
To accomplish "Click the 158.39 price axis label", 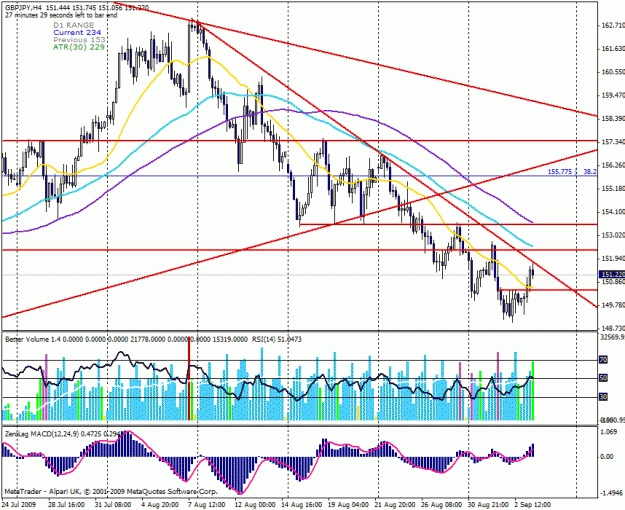I will [x=613, y=119].
